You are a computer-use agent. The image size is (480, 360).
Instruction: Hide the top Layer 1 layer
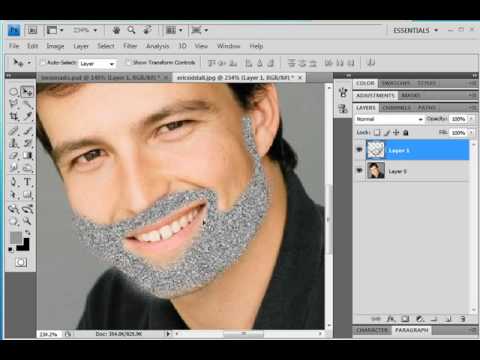[359, 150]
